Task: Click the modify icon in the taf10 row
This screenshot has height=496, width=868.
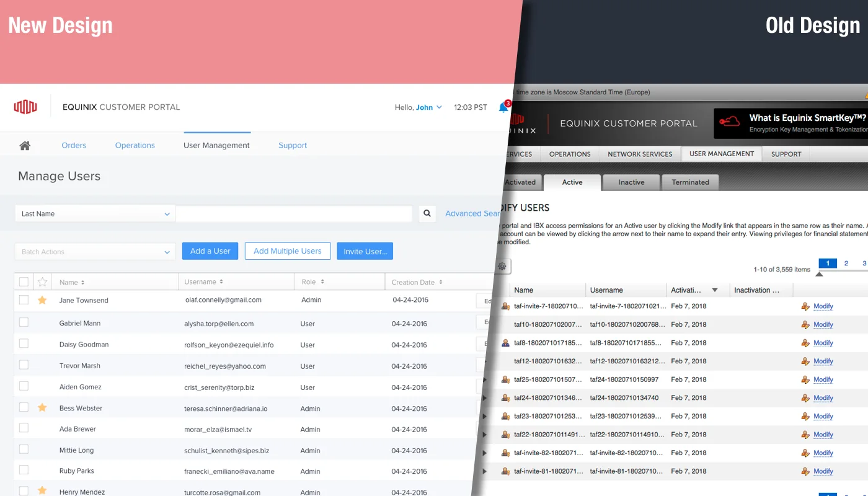Action: (805, 324)
